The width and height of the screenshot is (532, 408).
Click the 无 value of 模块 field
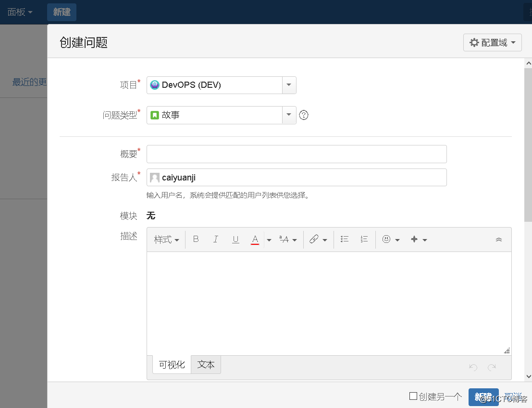click(x=150, y=216)
